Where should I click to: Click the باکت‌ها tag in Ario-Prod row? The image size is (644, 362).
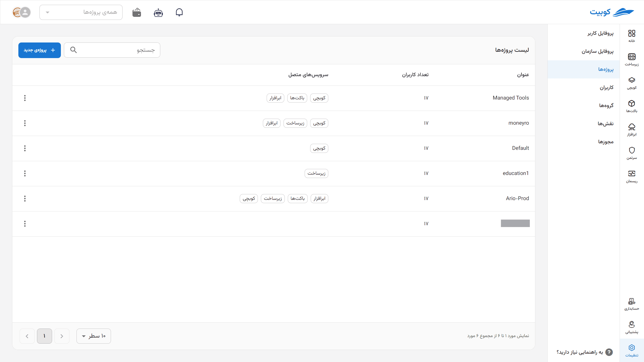click(298, 199)
